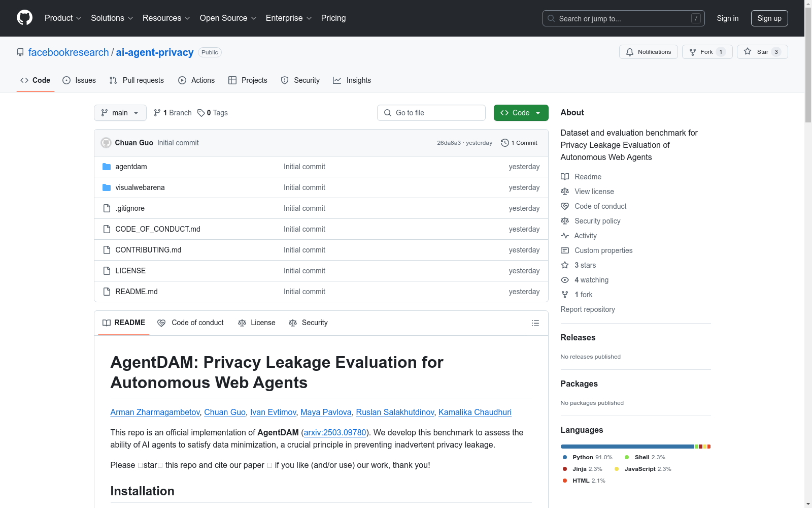Screen dimensions: 812x508
Task: Click the 26da8a3 commit hash
Action: [x=449, y=143]
